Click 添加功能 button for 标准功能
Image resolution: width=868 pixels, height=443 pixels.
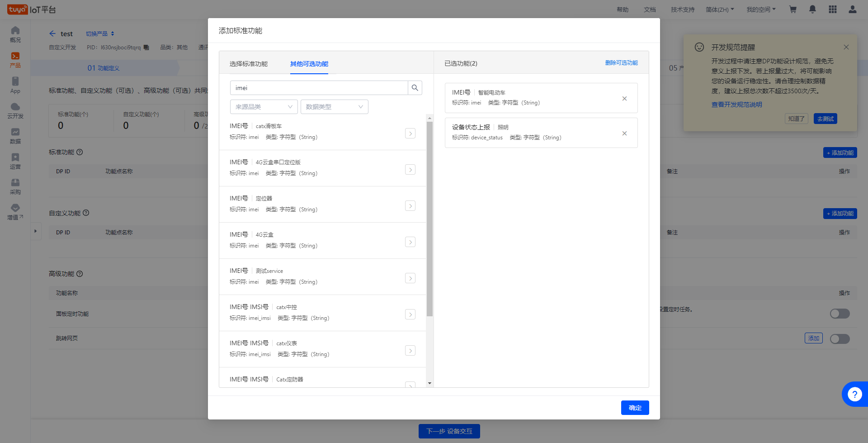[840, 153]
